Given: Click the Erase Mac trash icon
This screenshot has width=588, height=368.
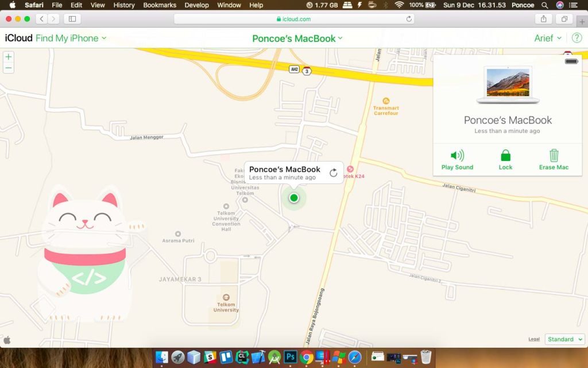Looking at the screenshot, I should click(x=554, y=155).
